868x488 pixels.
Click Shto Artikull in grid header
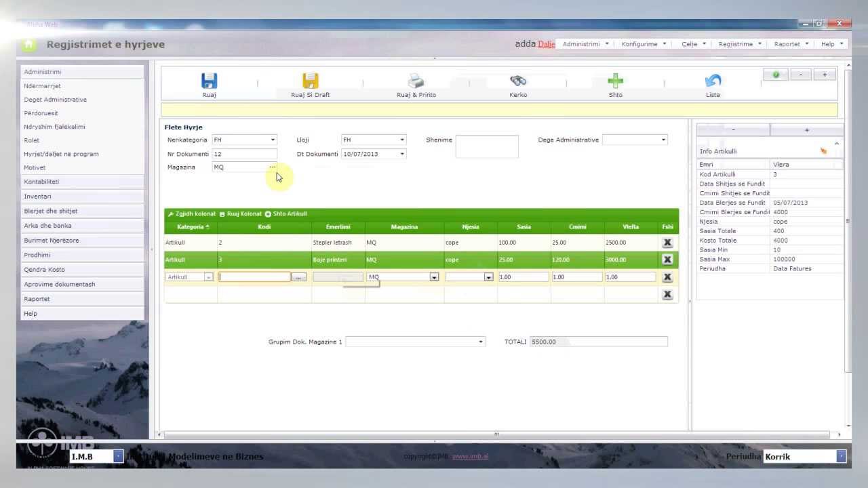click(286, 213)
